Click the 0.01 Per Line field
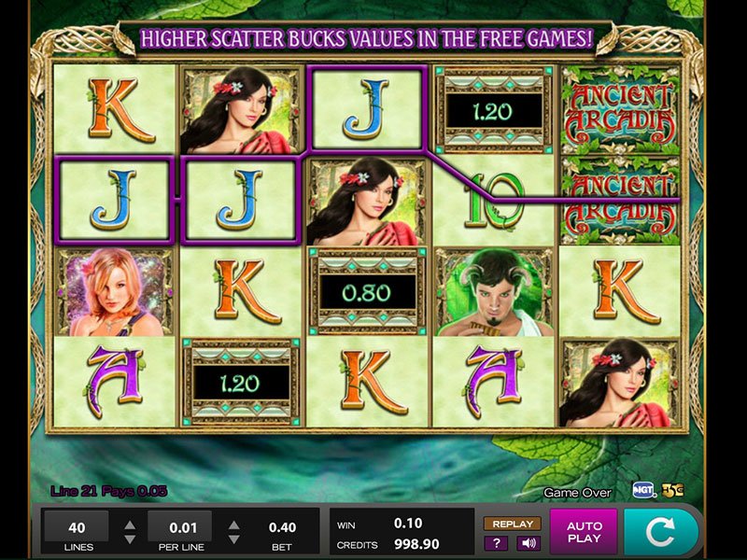Image resolution: width=747 pixels, height=560 pixels. click(x=180, y=526)
